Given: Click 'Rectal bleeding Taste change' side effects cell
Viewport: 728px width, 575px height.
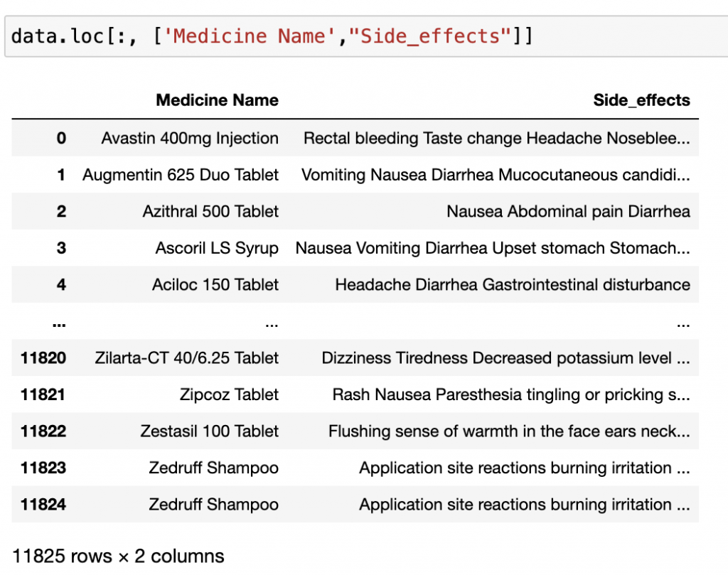Looking at the screenshot, I should click(496, 138).
